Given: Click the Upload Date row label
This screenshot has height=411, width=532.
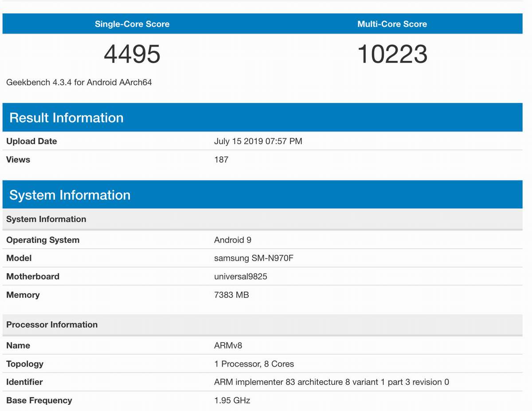Looking at the screenshot, I should (x=31, y=141).
